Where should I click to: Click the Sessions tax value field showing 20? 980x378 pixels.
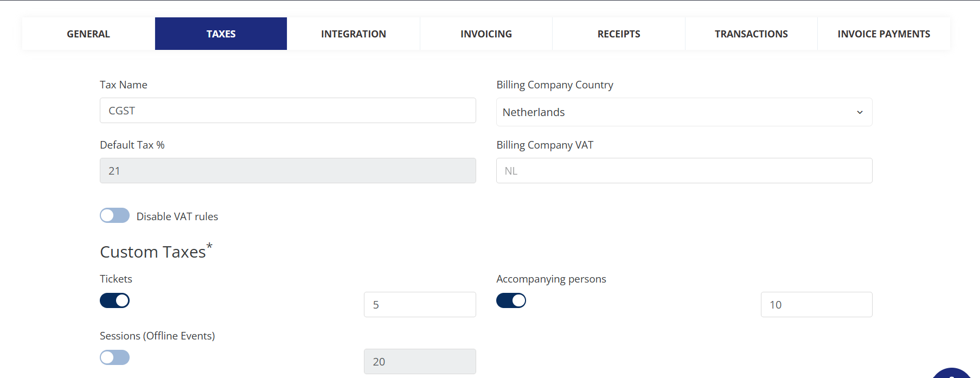click(420, 362)
